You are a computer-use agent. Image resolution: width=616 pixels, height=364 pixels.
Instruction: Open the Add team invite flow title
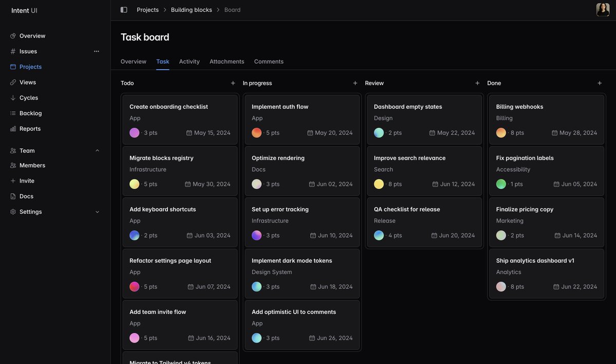(x=158, y=312)
